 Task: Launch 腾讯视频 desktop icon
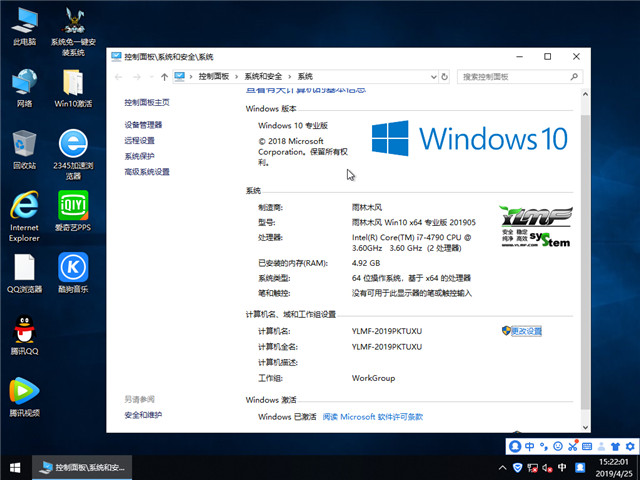click(24, 397)
